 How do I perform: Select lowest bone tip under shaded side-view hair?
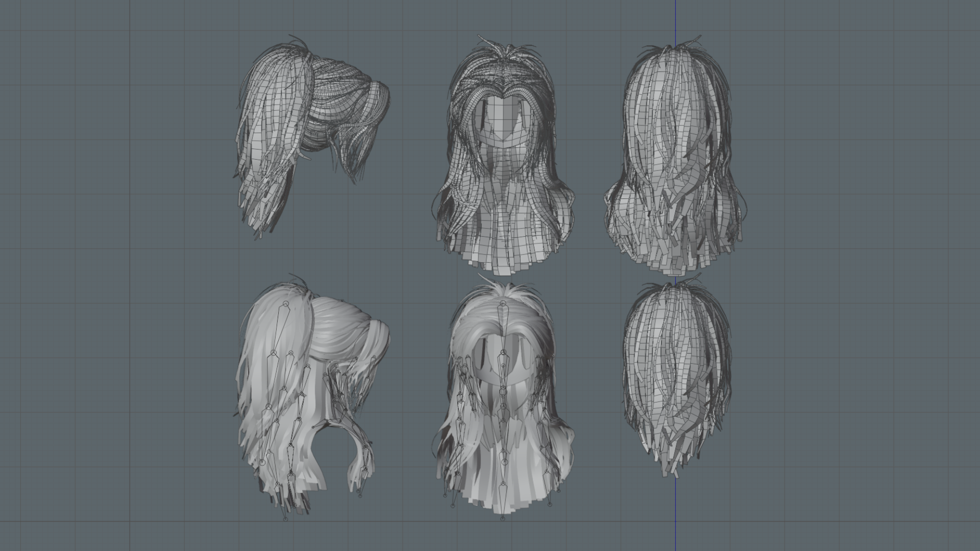(x=285, y=519)
